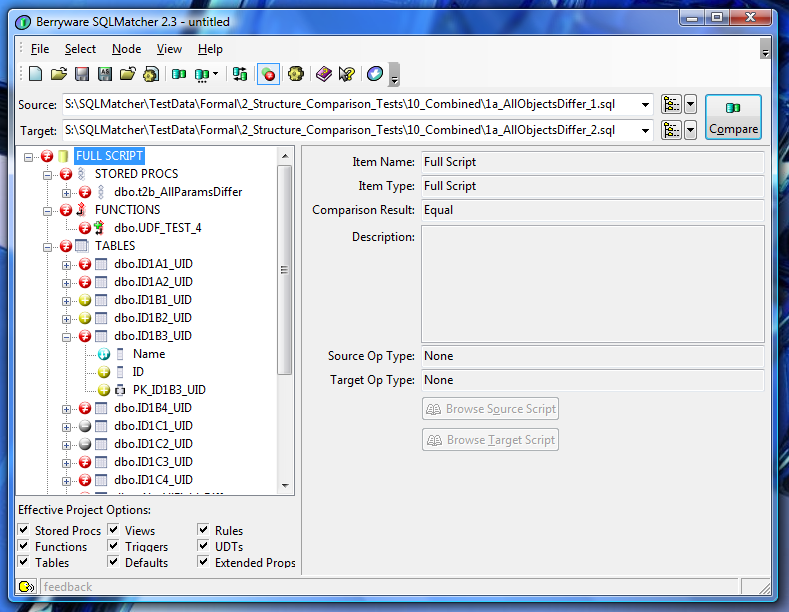Select the FULL SCRIPT root node
Viewport: 789px width, 612px height.
[109, 156]
